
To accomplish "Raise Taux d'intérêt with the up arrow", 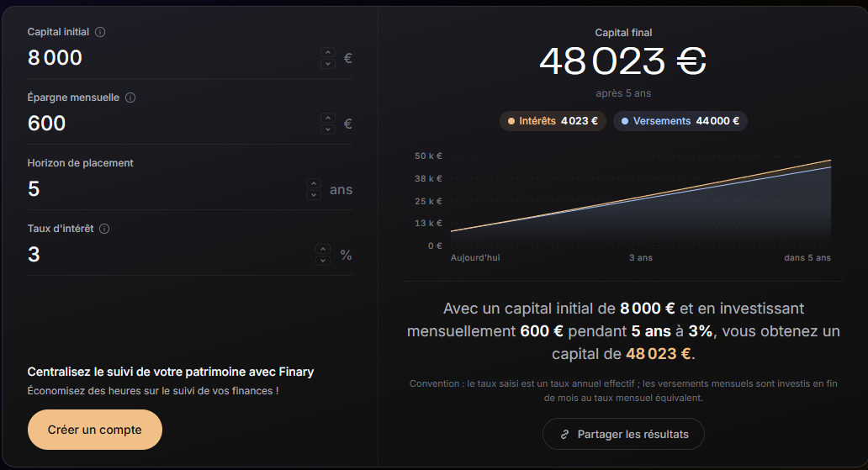I will [323, 249].
